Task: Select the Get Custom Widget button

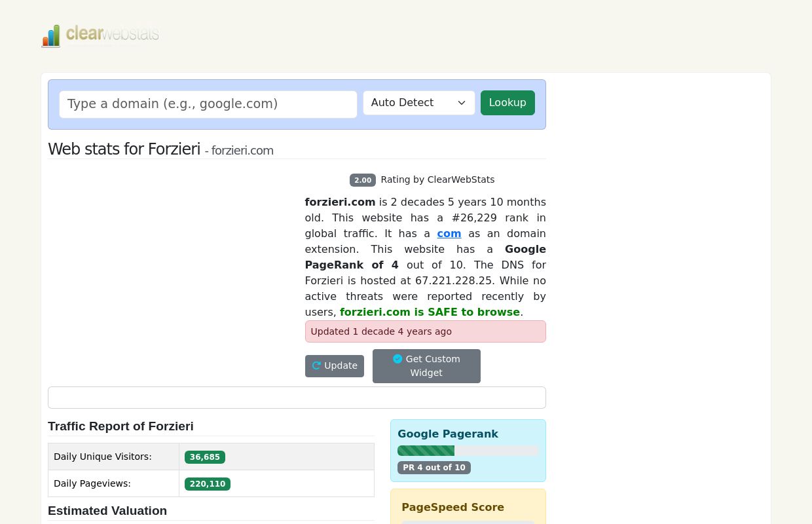Action: (426, 365)
